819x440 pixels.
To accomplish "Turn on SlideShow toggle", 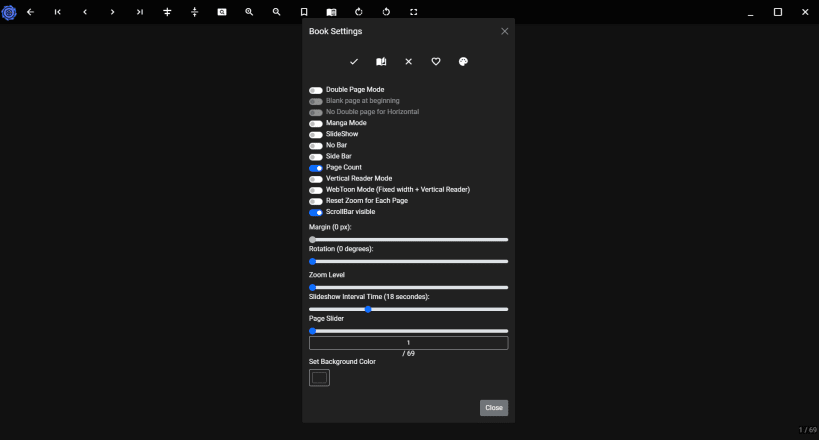I will click(315, 134).
